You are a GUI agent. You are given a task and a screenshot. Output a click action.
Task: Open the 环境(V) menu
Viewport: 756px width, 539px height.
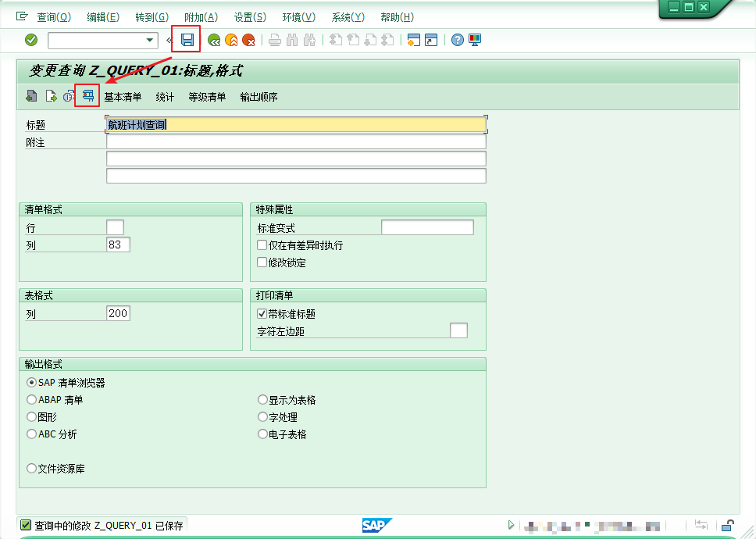(x=299, y=17)
